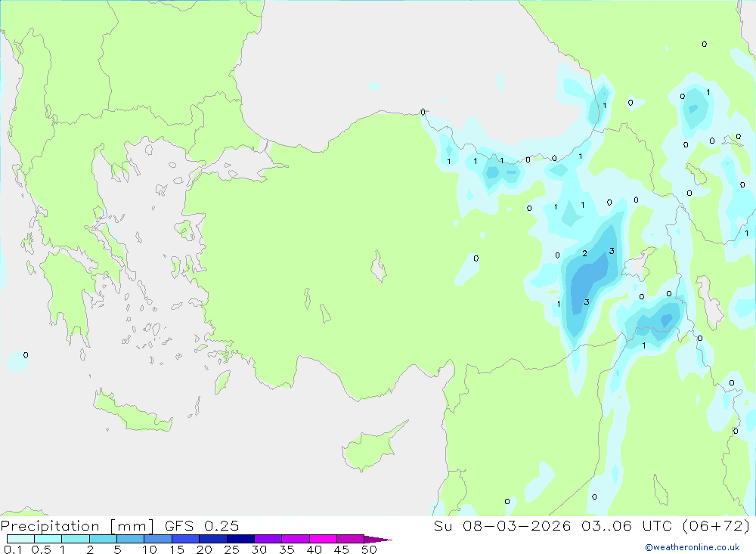Click the '2' precipitation value on map

[x=585, y=253]
